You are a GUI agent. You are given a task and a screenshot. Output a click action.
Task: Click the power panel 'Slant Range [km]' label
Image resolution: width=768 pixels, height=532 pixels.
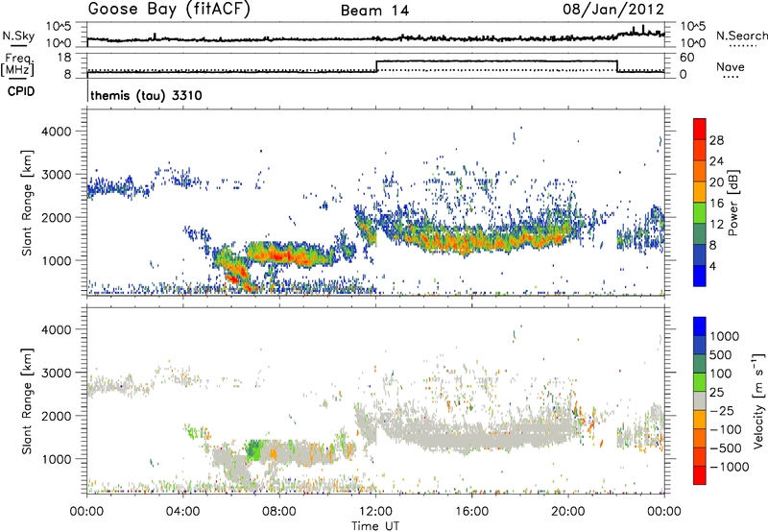click(27, 203)
